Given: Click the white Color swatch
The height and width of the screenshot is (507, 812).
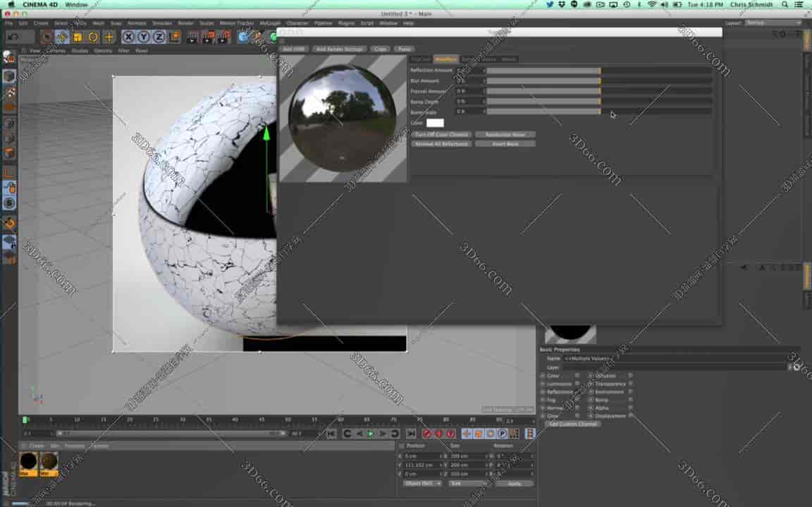Looking at the screenshot, I should (435, 123).
